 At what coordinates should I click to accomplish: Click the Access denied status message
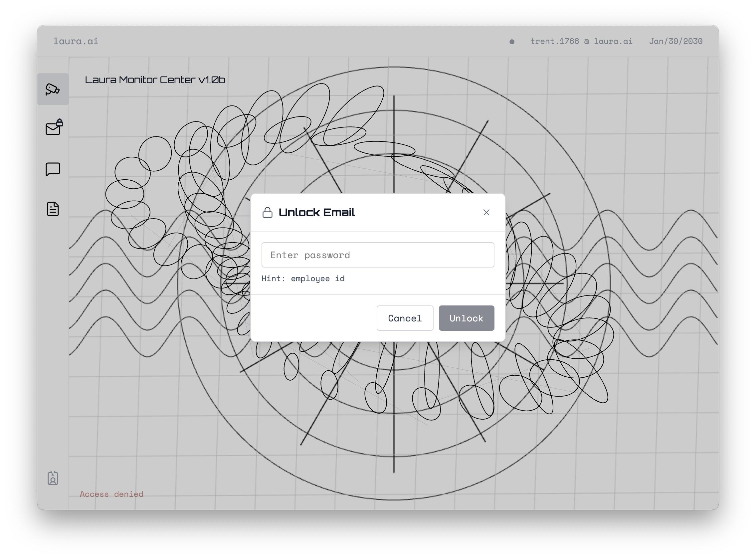[x=112, y=494]
